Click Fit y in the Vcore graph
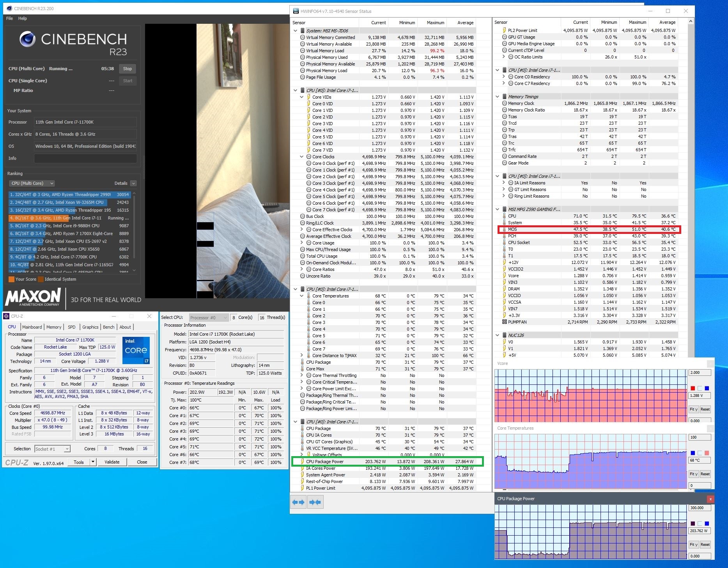Viewport: 728px width, 568px height. pos(693,409)
